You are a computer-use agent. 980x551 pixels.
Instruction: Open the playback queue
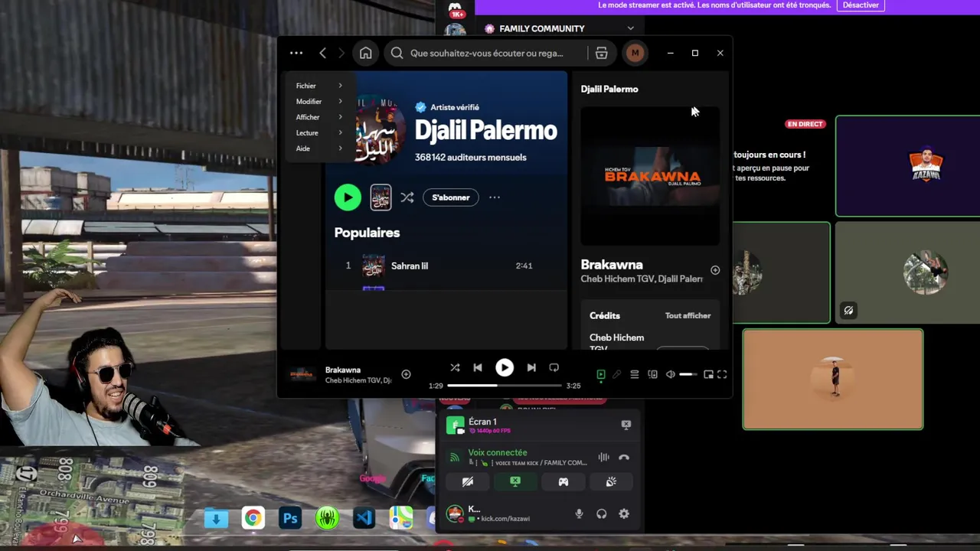(x=635, y=374)
